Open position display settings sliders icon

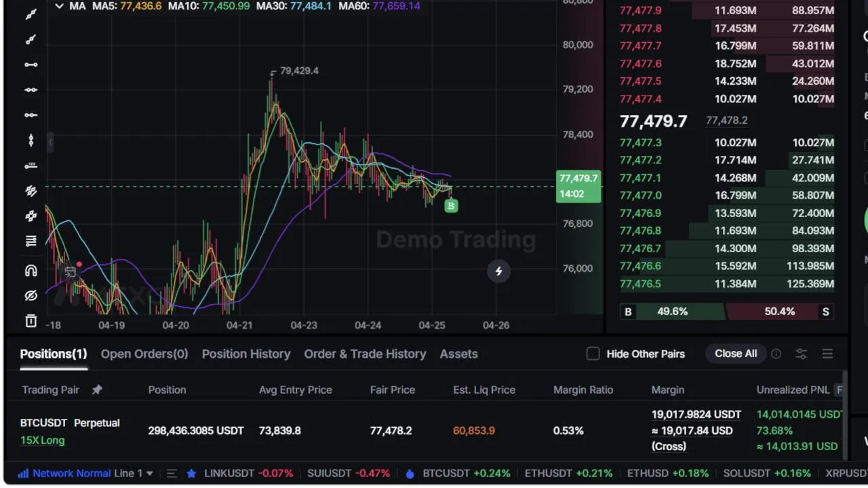[802, 354]
